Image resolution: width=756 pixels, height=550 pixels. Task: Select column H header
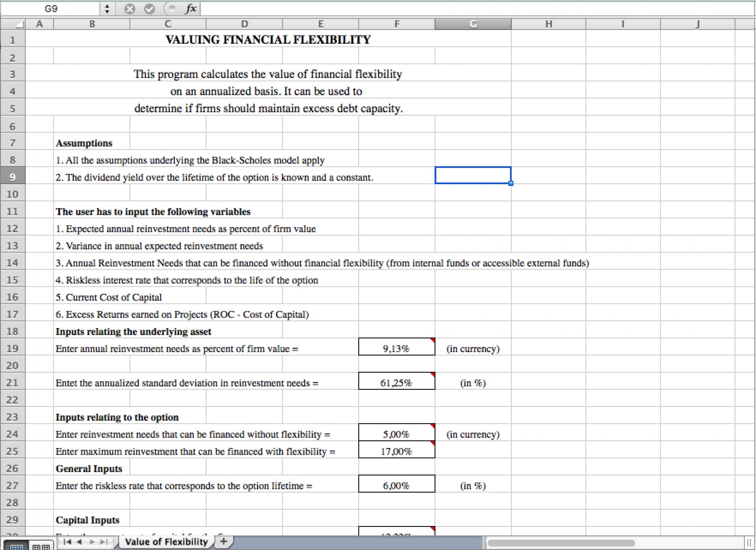point(548,24)
